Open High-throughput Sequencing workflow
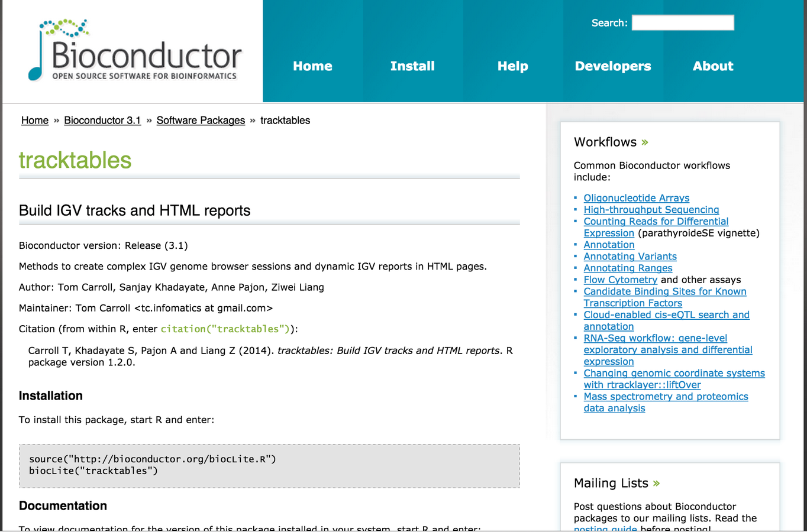 tap(651, 210)
